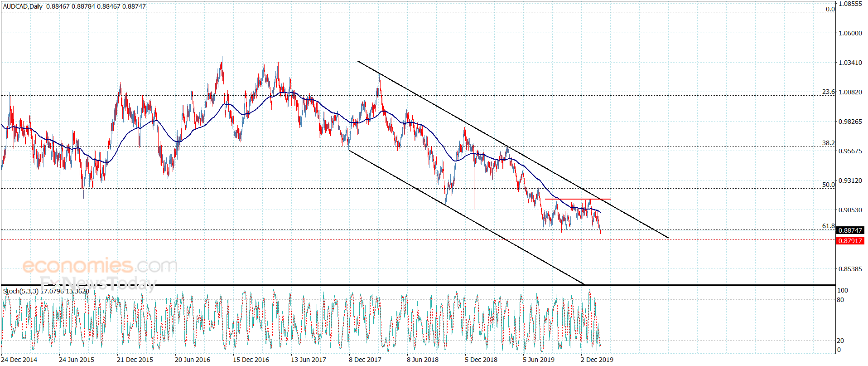This screenshot has height=366, width=868.
Task: Click the 24 Jun 2015 date label
Action: (x=77, y=360)
